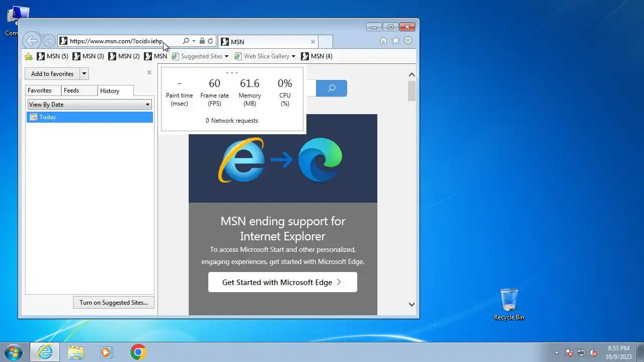Close the MSN tab
This screenshot has width=644, height=362.
[313, 42]
